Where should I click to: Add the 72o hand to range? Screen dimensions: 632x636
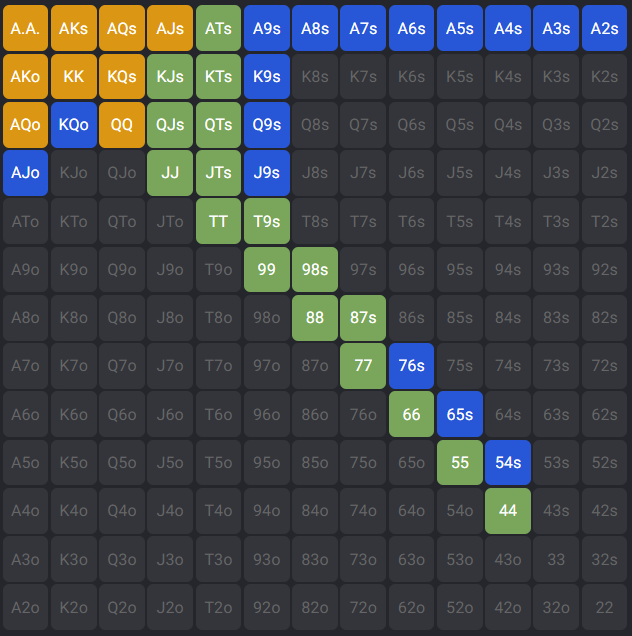tap(363, 606)
